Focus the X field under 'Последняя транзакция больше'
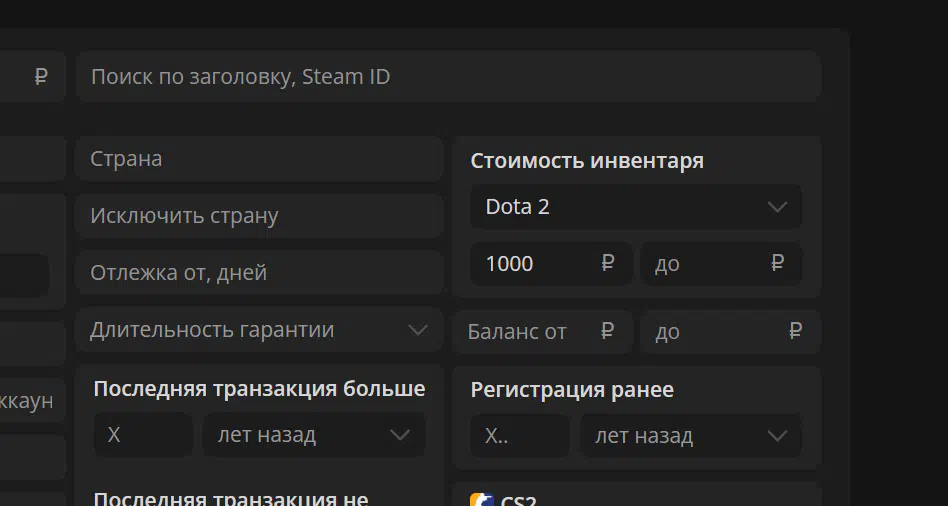 point(143,435)
